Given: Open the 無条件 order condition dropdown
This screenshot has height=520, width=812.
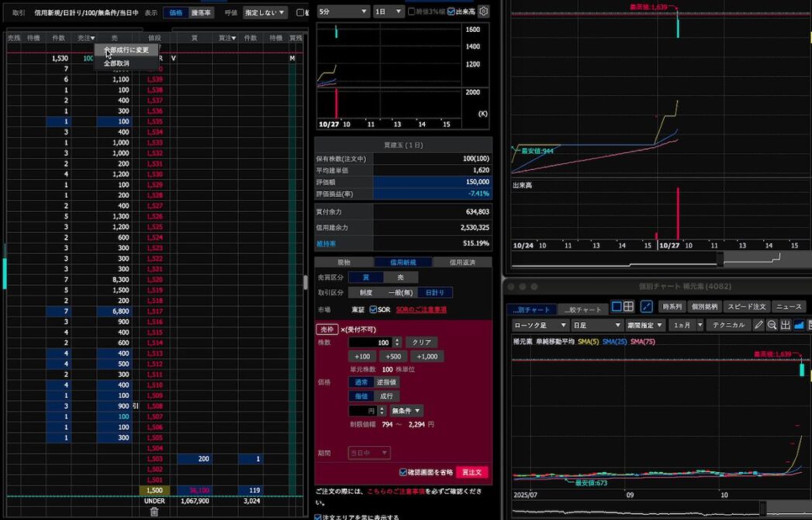Looking at the screenshot, I should point(406,411).
